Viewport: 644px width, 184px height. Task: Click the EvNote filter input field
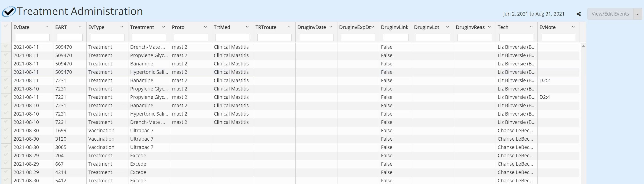[558, 37]
